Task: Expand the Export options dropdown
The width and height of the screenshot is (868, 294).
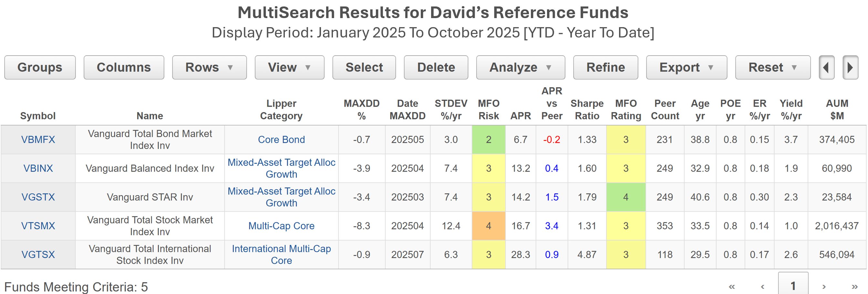Action: pyautogui.click(x=686, y=68)
